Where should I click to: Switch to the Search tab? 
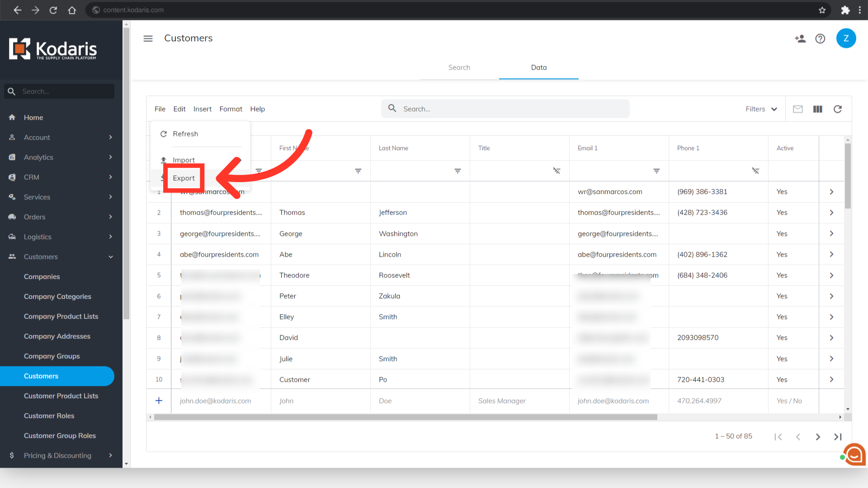[x=459, y=67]
